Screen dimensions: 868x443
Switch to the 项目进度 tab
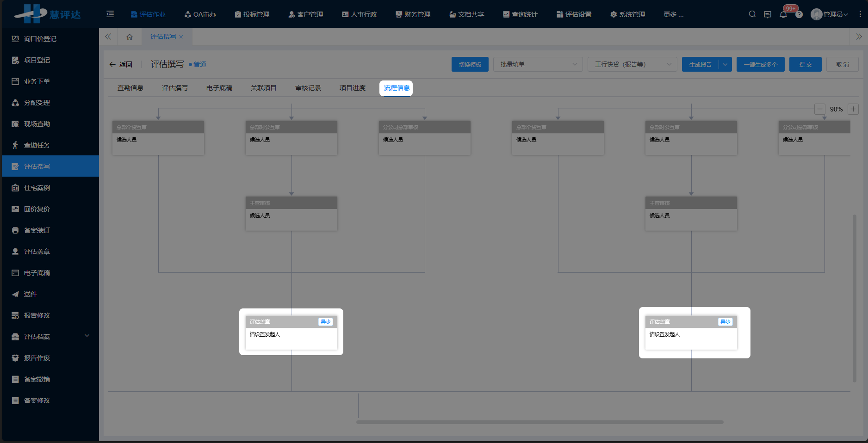tap(353, 88)
